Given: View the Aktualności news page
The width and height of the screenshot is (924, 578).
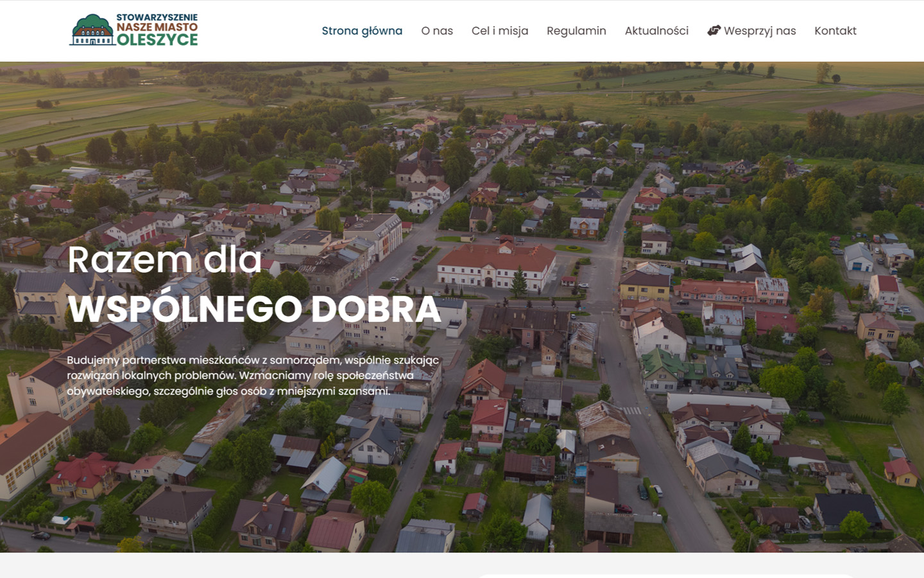Looking at the screenshot, I should 656,30.
